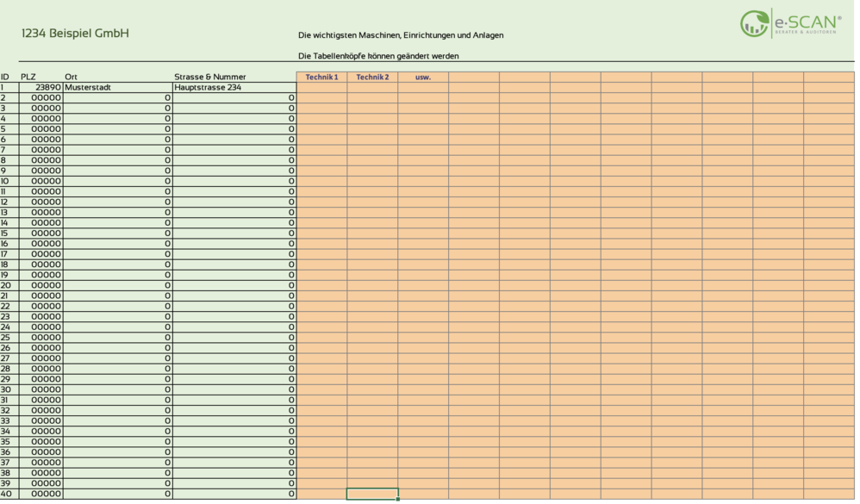Click the e-SCAN logo image
The width and height of the screenshot is (860, 504).
pos(790,23)
